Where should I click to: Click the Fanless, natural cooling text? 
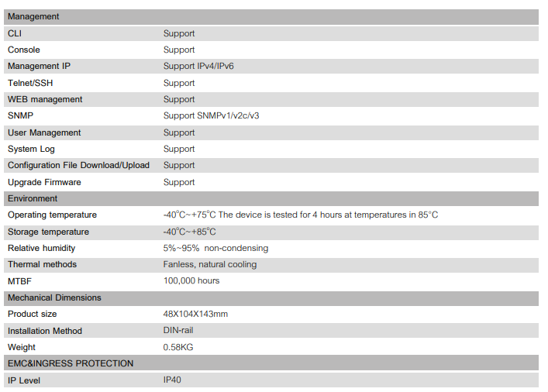coord(210,265)
